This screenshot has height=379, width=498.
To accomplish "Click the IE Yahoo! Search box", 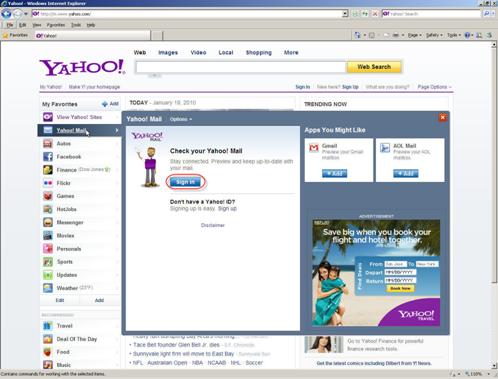I will pyautogui.click(x=432, y=14).
